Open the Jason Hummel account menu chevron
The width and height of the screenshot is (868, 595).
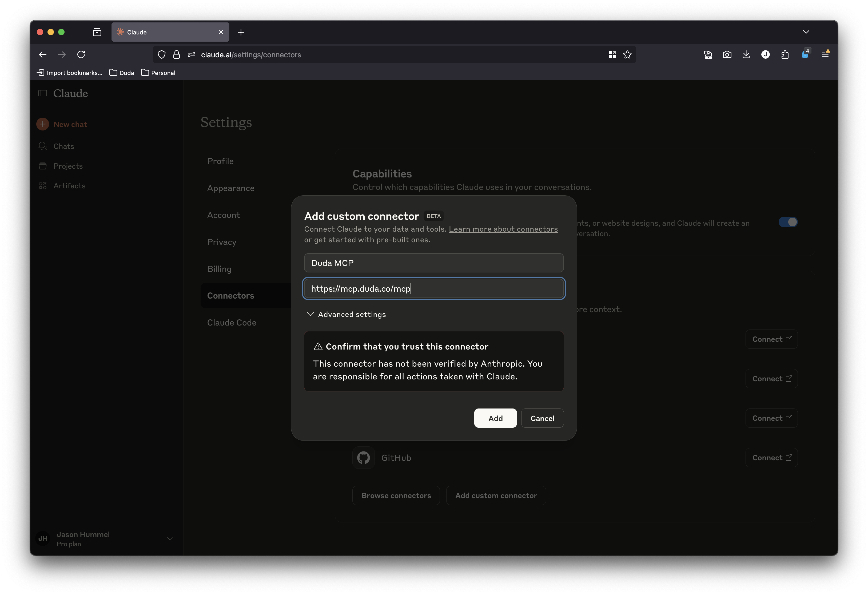coord(170,539)
